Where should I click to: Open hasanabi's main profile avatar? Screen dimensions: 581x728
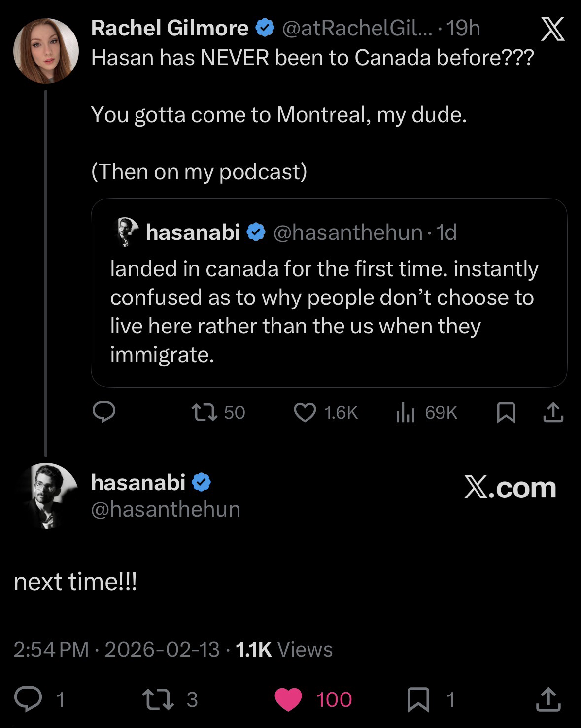pyautogui.click(x=46, y=496)
